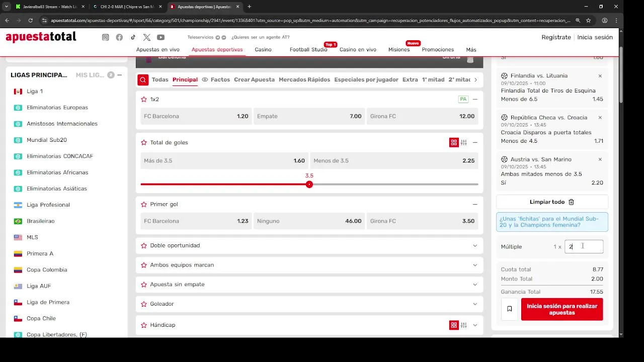Select Empate 7.00 odds
Image resolution: width=644 pixels, height=362 pixels.
[309, 116]
